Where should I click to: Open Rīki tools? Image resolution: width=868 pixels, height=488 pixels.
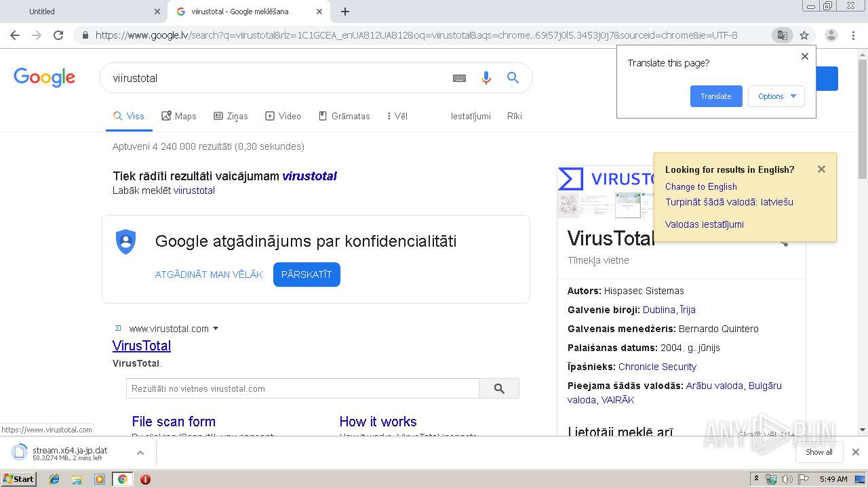515,116
